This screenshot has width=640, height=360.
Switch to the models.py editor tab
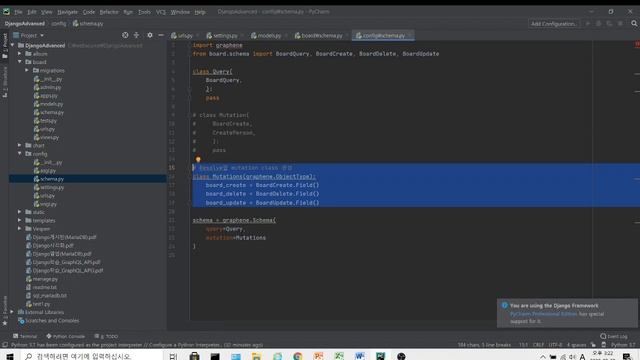coord(269,36)
